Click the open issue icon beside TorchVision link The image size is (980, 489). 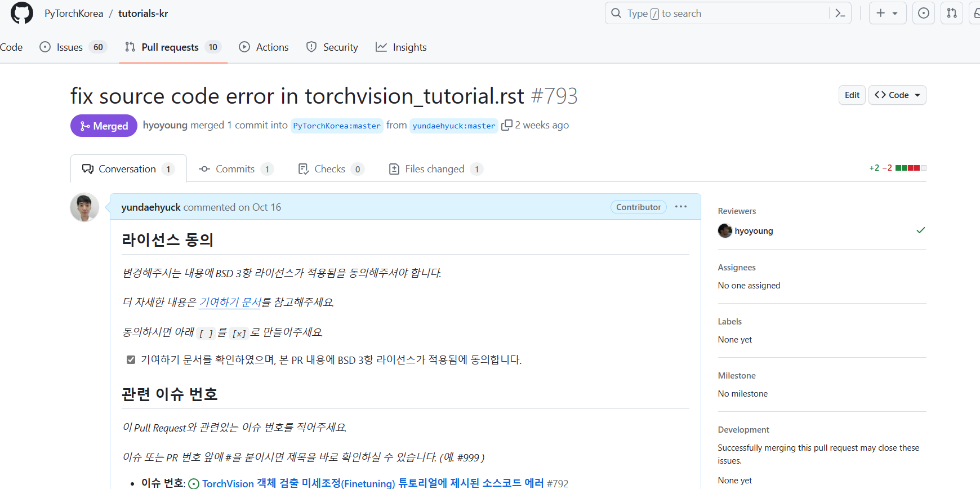pos(194,483)
